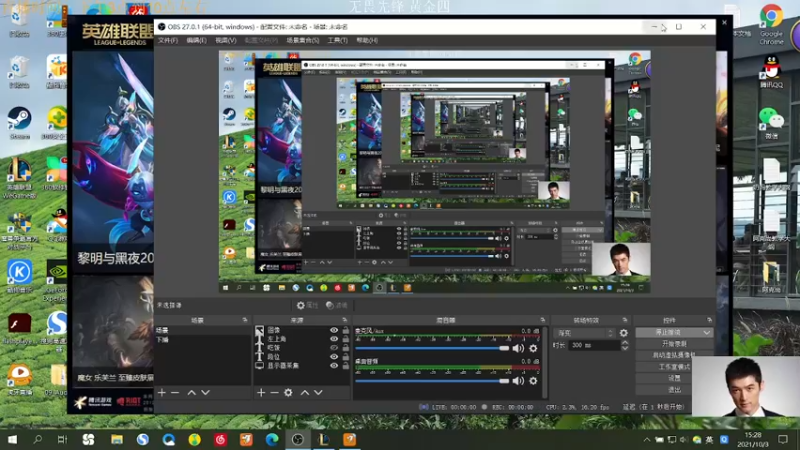The width and height of the screenshot is (800, 450).
Task: Open 腾讯QQ desktop shortcut
Action: tap(771, 71)
